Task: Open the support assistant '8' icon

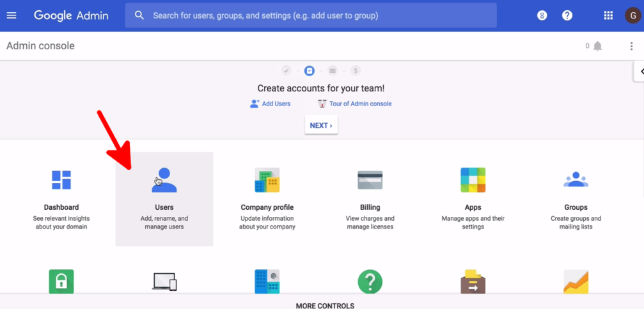Action: (x=542, y=15)
